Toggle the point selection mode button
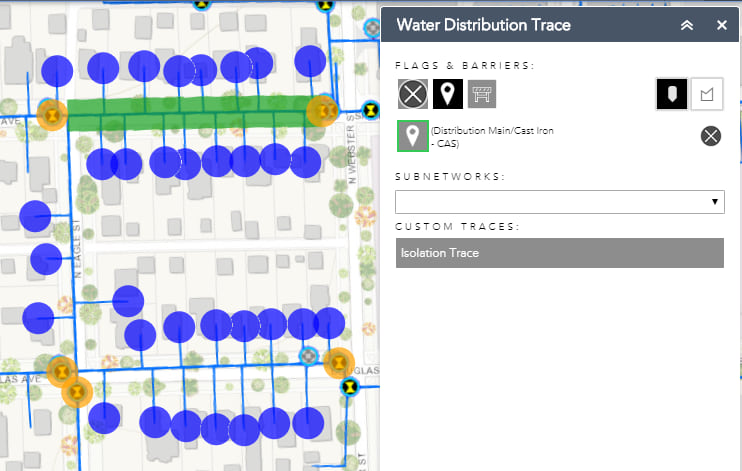 (x=671, y=94)
